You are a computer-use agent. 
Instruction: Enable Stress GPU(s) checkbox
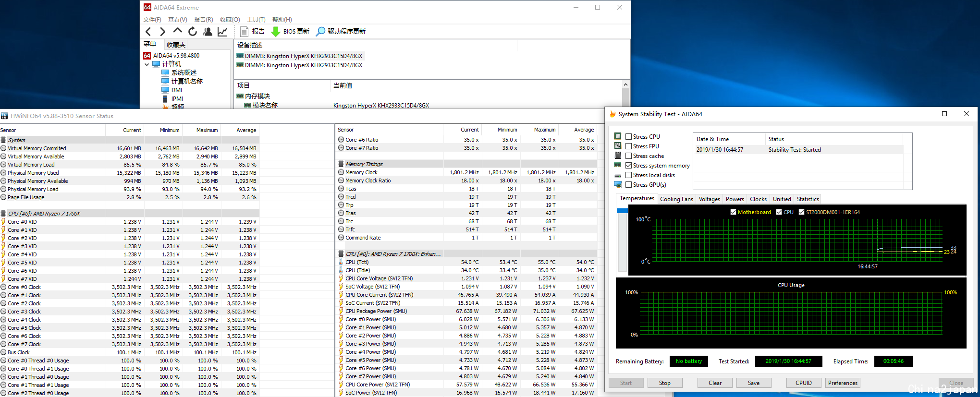click(x=628, y=185)
